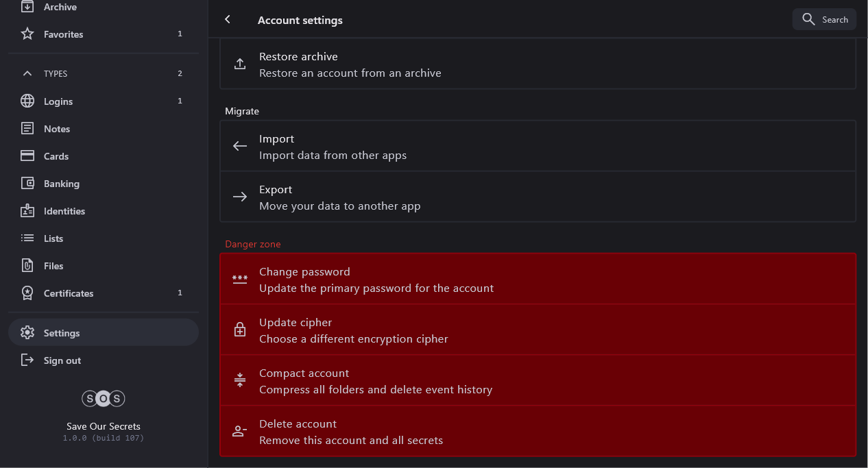This screenshot has height=468, width=868.
Task: Click the Update cipher lock icon
Action: pyautogui.click(x=240, y=330)
